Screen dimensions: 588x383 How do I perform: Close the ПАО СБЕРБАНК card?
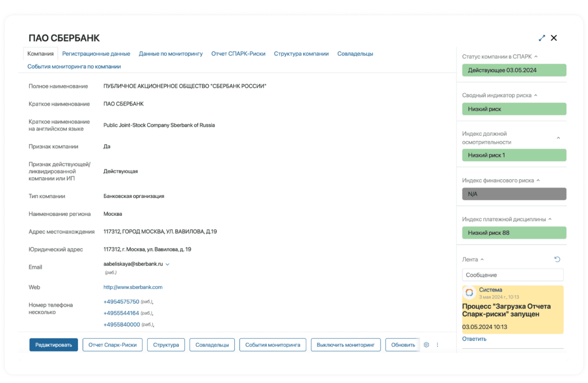click(554, 38)
